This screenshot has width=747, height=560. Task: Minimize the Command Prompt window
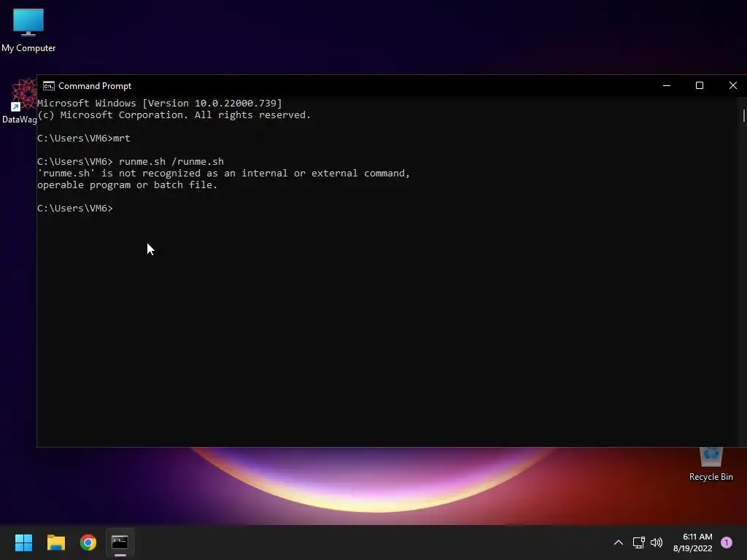pyautogui.click(x=667, y=86)
